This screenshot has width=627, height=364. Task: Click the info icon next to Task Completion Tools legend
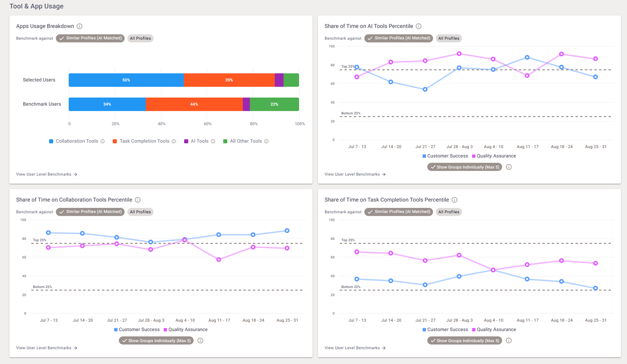tap(174, 141)
